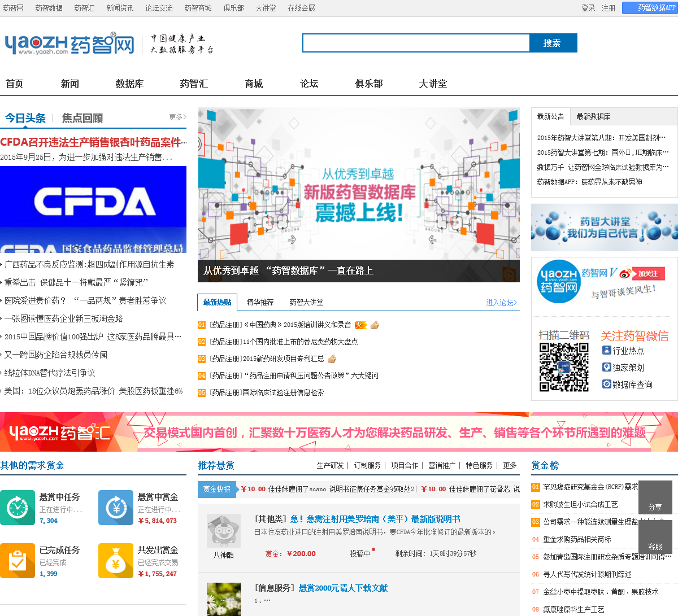Open the 药智大讲堂 我们为自己代言 banner
678x616 pixels.
coord(604,228)
